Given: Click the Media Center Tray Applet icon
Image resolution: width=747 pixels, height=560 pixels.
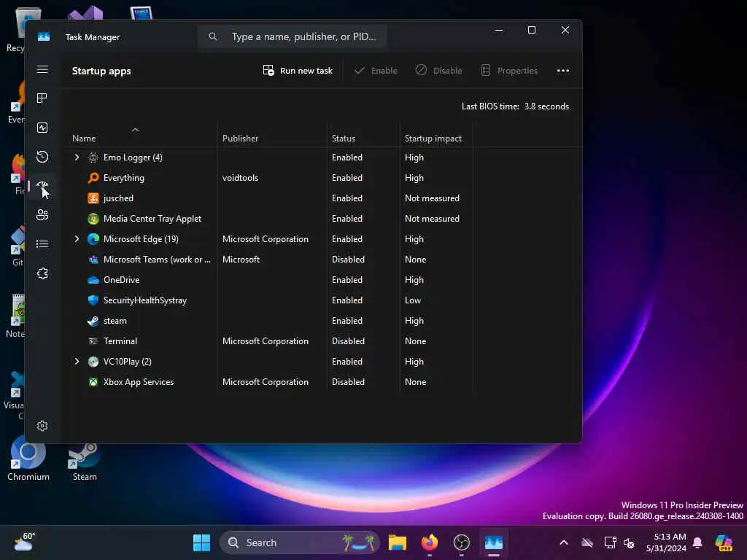Looking at the screenshot, I should click(x=93, y=219).
